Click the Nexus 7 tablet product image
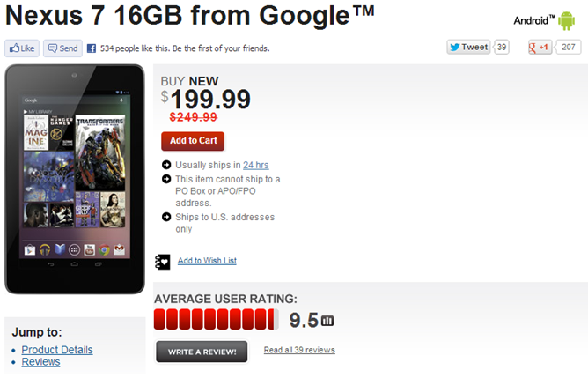The height and width of the screenshot is (378, 588). [x=75, y=179]
